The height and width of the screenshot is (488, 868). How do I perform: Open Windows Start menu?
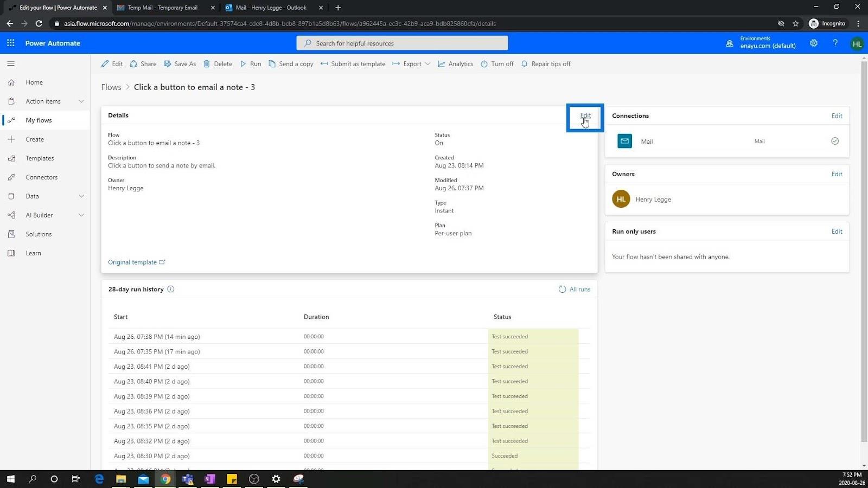pos(11,479)
